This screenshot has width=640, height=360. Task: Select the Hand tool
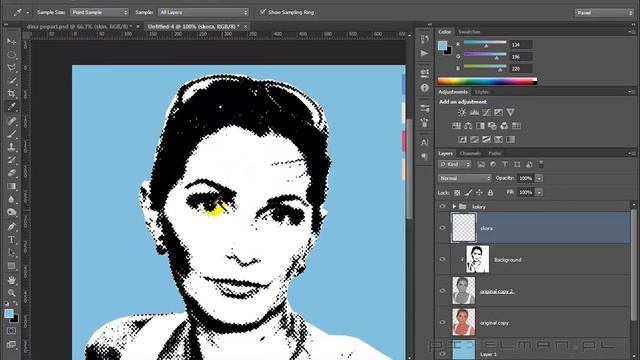click(11, 280)
